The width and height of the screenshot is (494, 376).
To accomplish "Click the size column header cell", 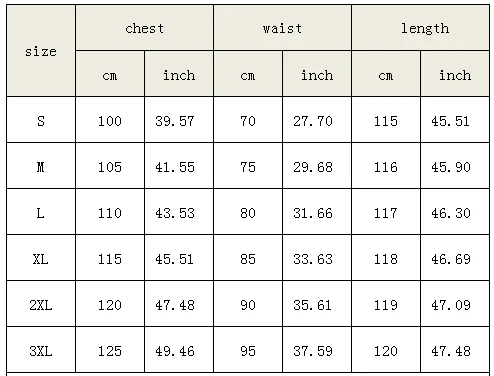I will 41,51.
